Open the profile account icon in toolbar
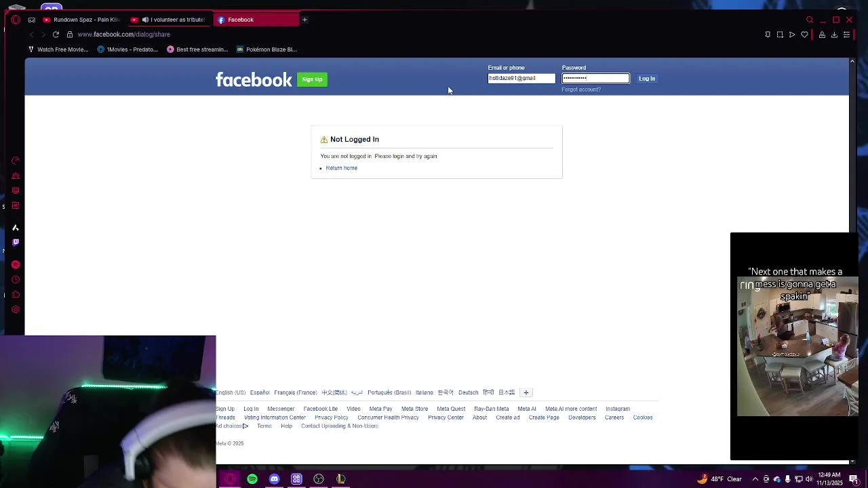This screenshot has height=488, width=868. coord(822,35)
